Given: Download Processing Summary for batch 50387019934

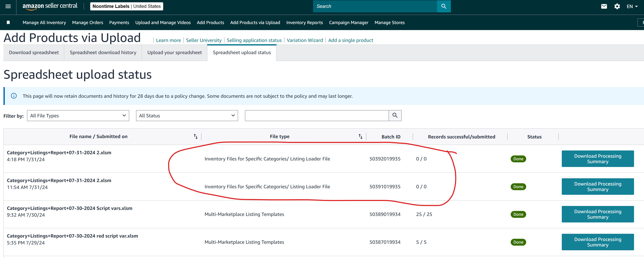Looking at the screenshot, I should click(x=598, y=242).
